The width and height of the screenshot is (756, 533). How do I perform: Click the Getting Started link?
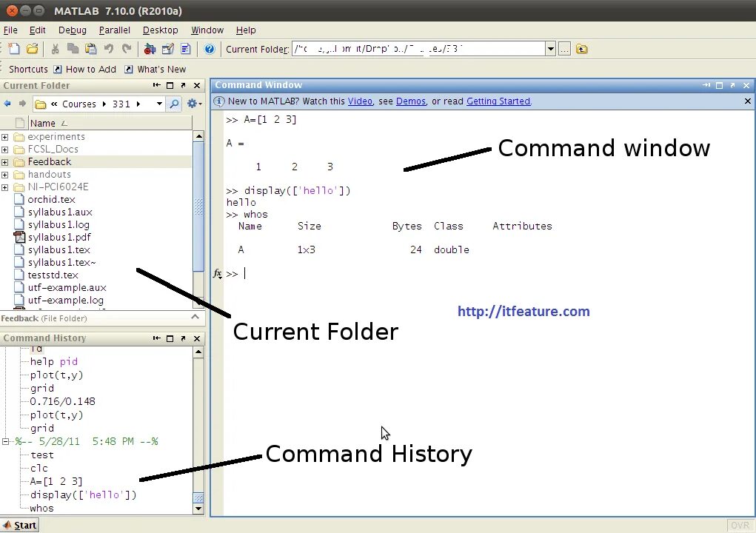point(498,101)
